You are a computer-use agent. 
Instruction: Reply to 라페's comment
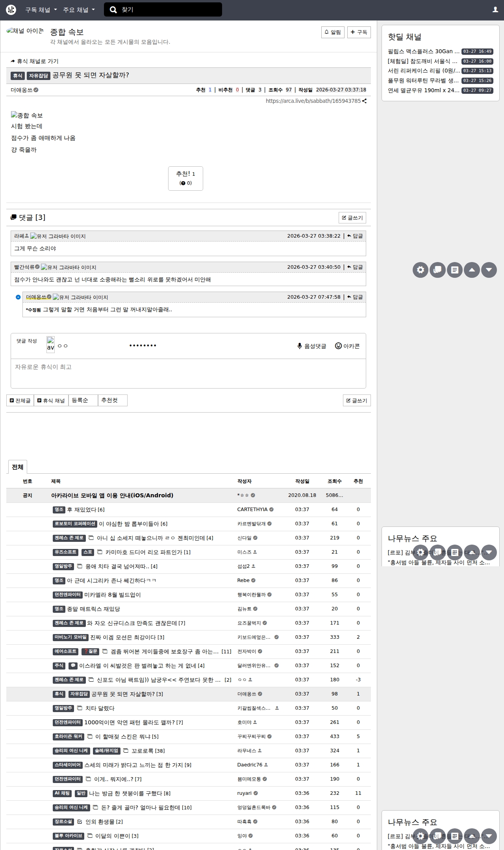coord(355,236)
